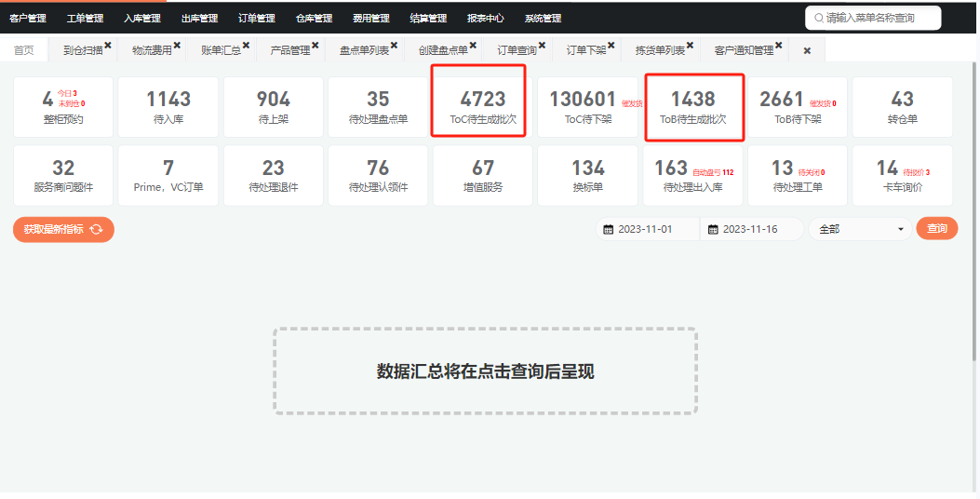
Task: Open the 待处理退件 card
Action: [x=273, y=176]
